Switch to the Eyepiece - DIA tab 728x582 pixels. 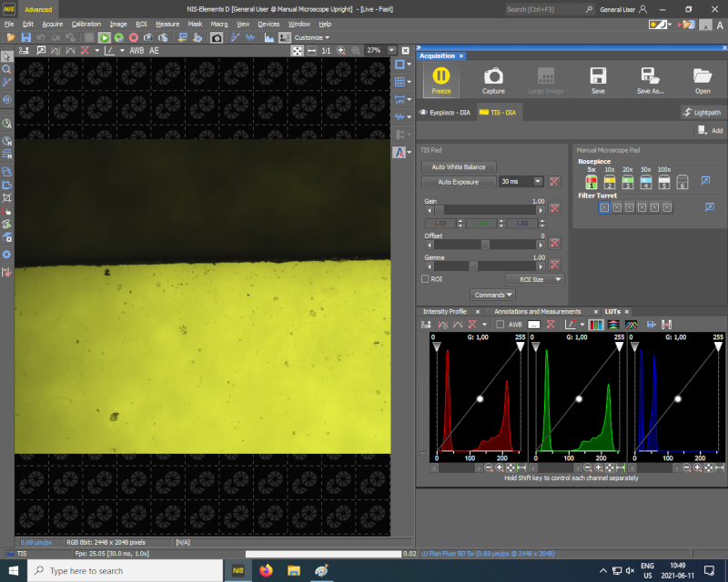click(445, 113)
